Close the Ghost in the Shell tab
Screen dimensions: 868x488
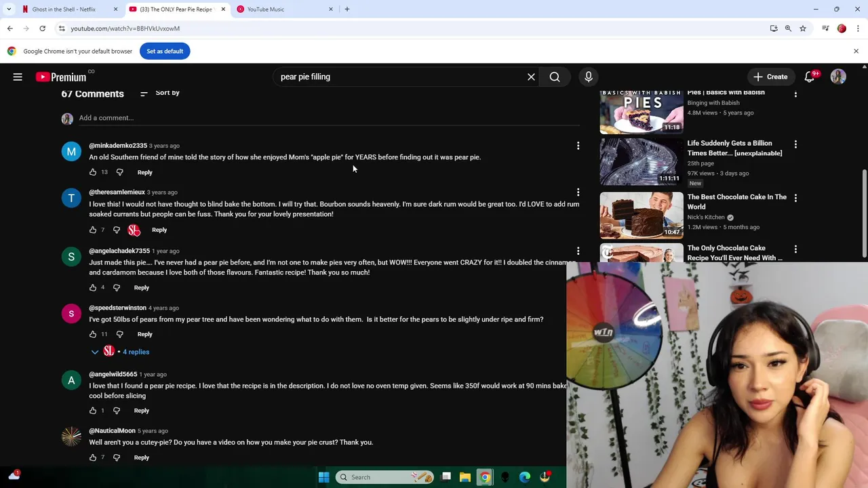(115, 9)
